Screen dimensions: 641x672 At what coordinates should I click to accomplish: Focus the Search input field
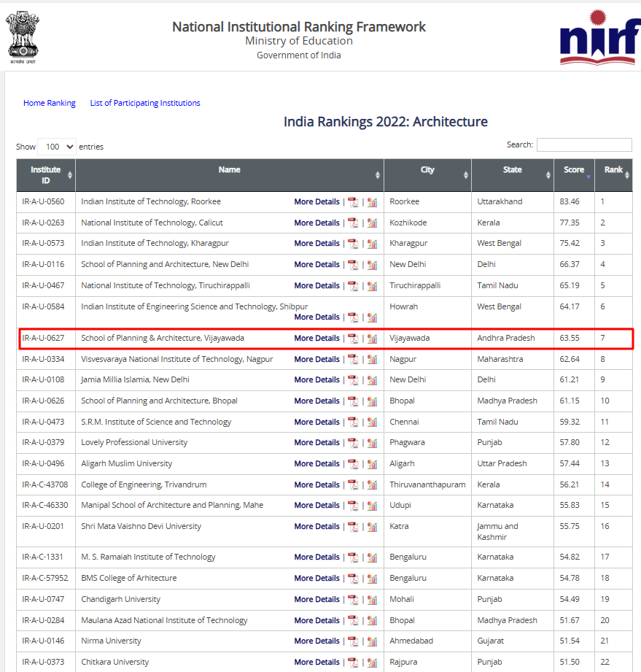click(x=584, y=145)
